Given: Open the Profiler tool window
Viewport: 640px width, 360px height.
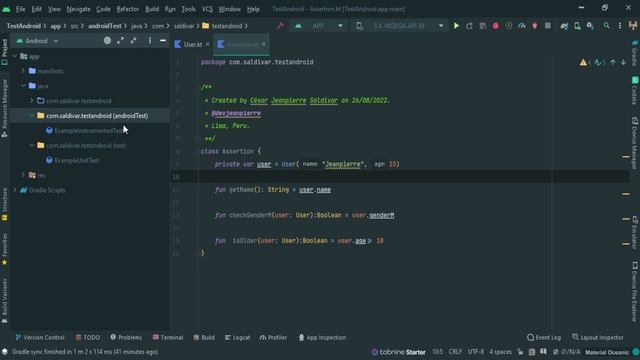Looking at the screenshot, I should [273, 338].
